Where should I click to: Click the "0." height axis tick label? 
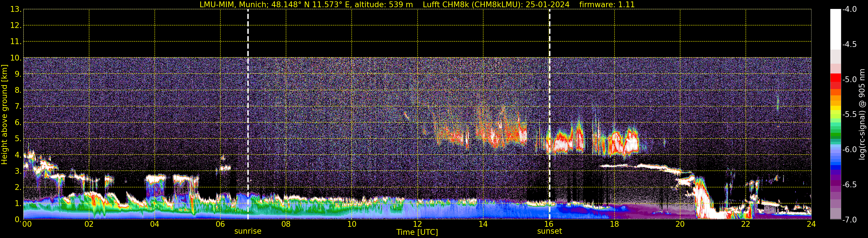point(18,220)
